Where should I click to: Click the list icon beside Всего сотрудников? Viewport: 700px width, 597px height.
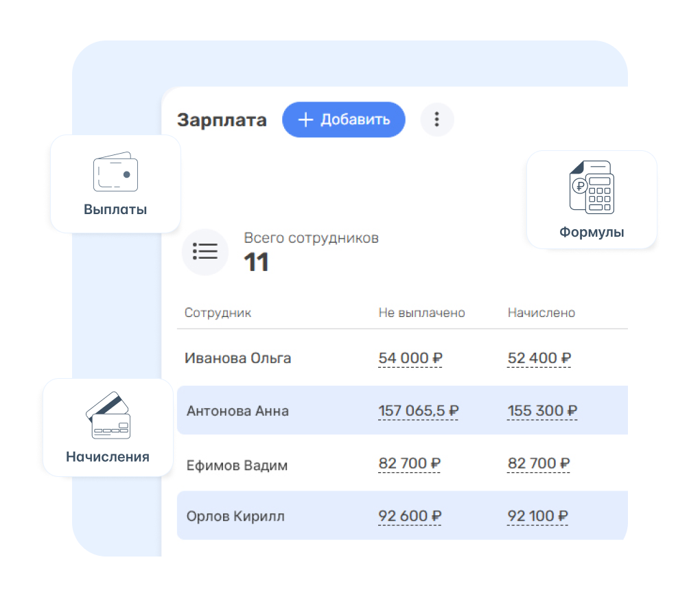[x=205, y=252]
